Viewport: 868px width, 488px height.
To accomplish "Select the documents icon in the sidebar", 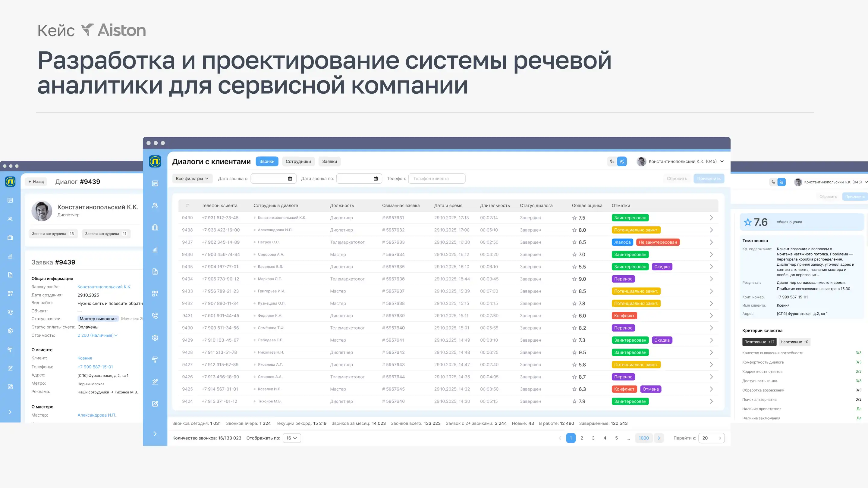I will point(155,271).
